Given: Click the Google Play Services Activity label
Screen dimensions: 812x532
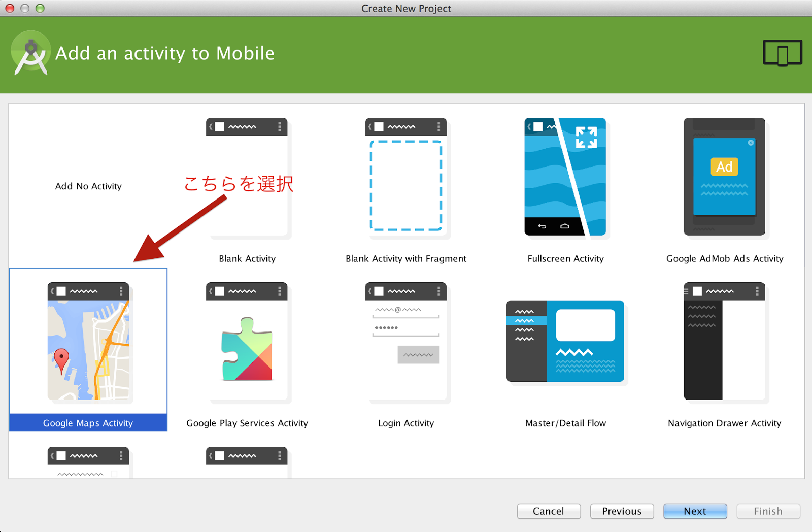Looking at the screenshot, I should (x=247, y=423).
